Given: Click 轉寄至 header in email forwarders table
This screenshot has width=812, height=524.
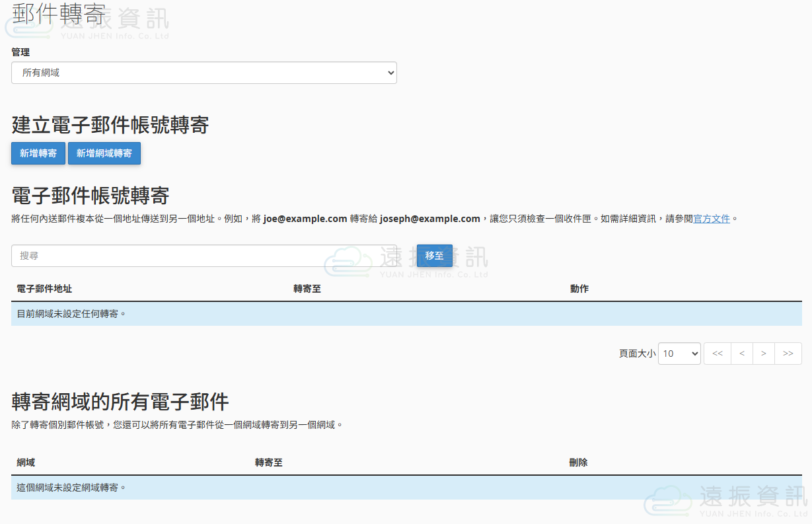Looking at the screenshot, I should click(307, 289).
